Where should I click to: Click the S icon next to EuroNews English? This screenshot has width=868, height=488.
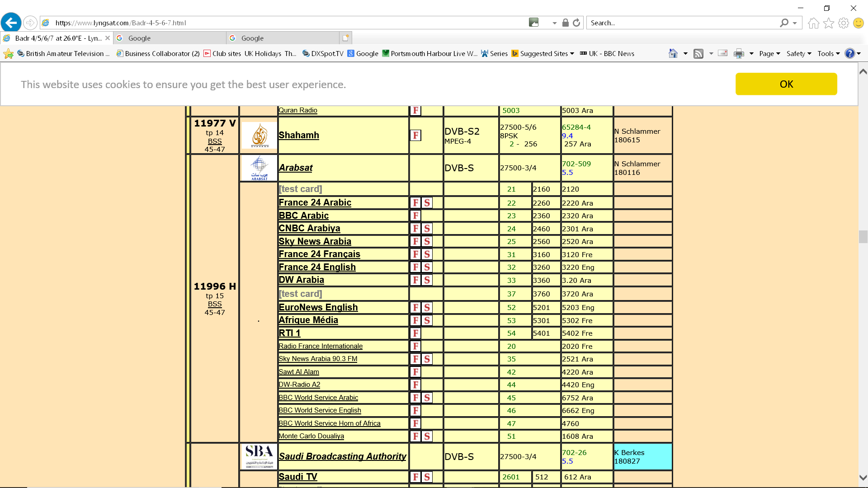pyautogui.click(x=427, y=308)
